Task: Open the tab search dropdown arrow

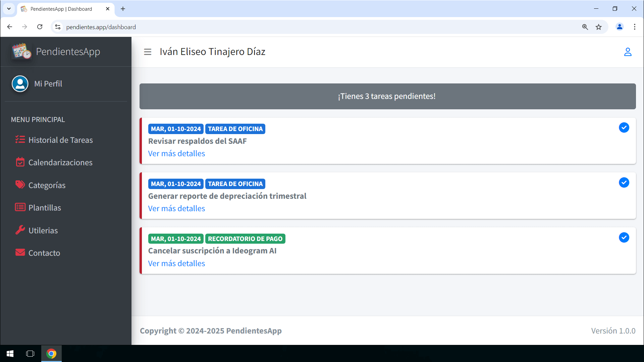Action: click(9, 9)
